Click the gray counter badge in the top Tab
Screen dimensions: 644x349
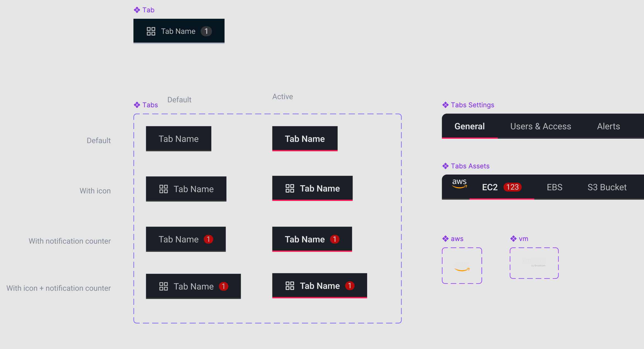coord(206,31)
